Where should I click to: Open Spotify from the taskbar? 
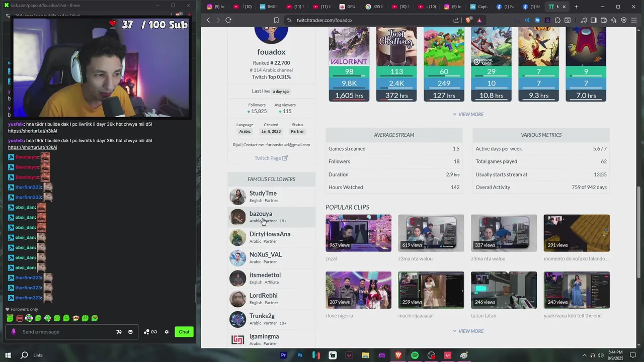pos(415,355)
